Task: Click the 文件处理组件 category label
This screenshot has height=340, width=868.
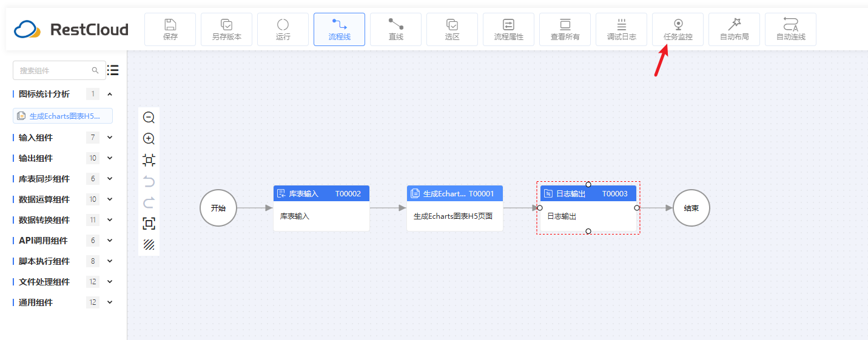Action: (x=44, y=282)
